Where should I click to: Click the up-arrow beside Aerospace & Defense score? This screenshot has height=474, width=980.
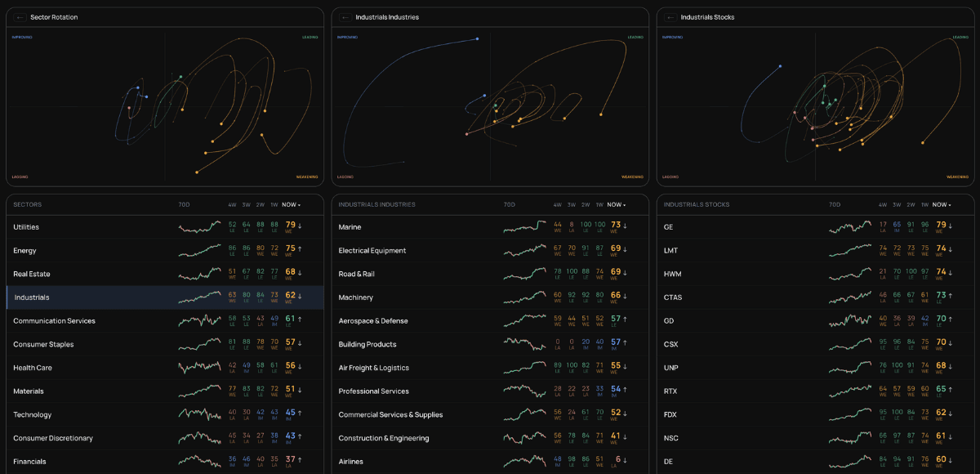pos(626,320)
